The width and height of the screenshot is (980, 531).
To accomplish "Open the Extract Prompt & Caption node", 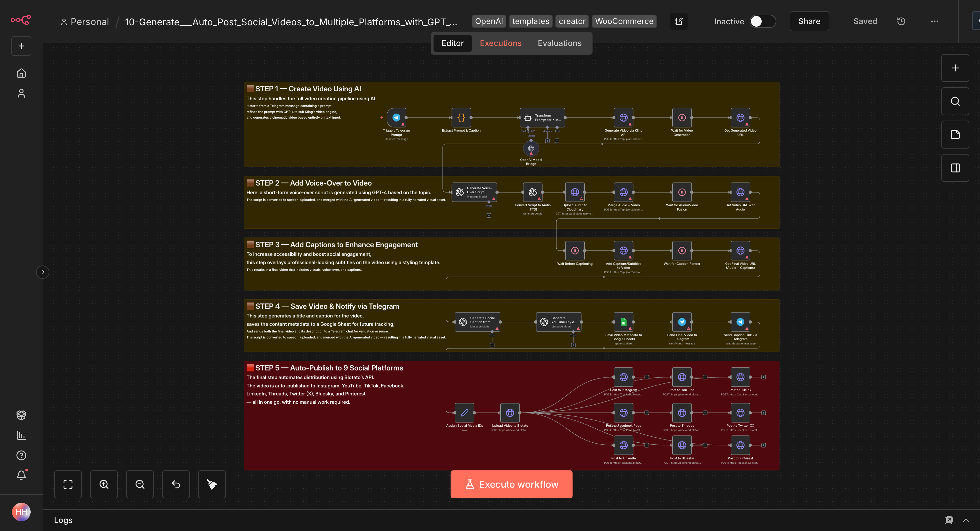I will 461,118.
